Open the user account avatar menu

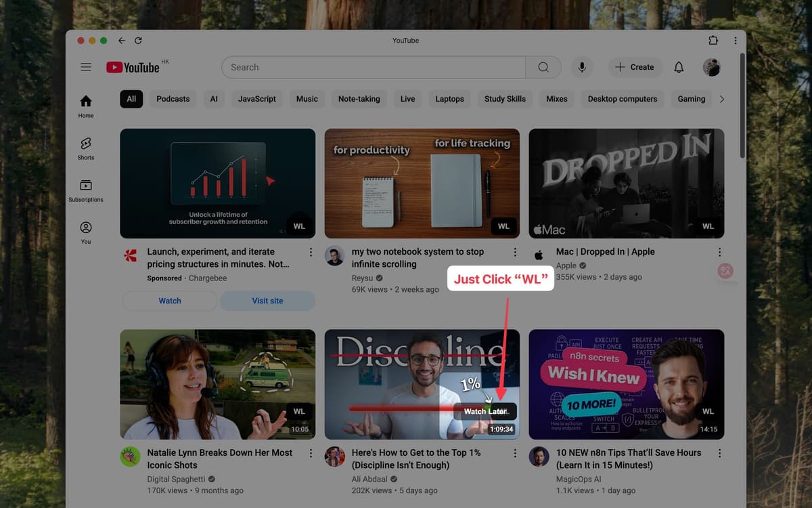[711, 67]
